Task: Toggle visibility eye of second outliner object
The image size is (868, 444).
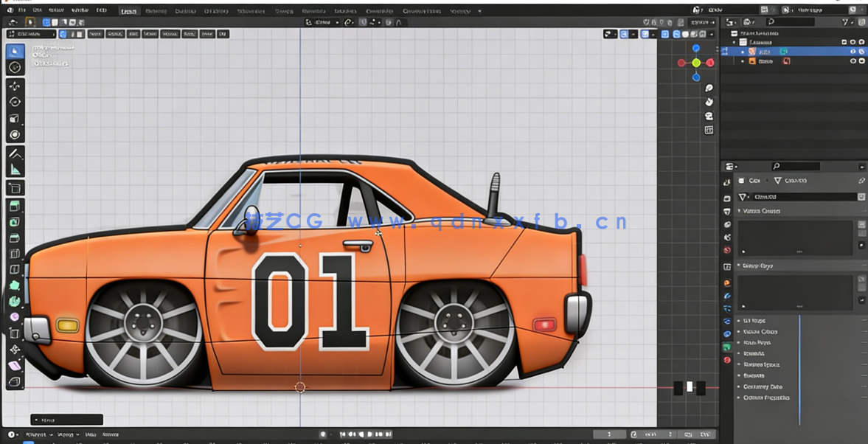Action: 853,61
